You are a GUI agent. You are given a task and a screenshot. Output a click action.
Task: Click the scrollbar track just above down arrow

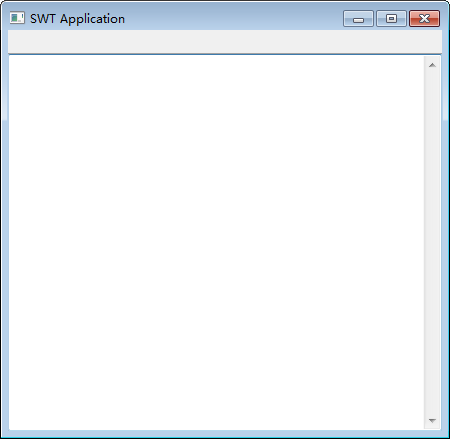[x=432, y=406]
